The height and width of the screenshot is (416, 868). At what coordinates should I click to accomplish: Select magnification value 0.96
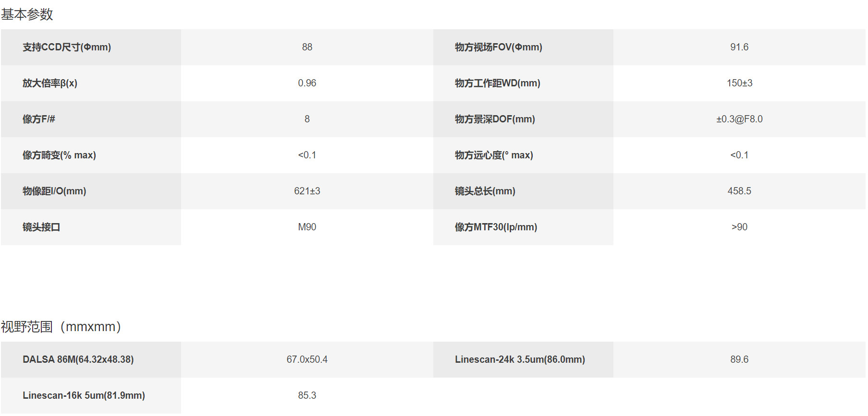(307, 83)
